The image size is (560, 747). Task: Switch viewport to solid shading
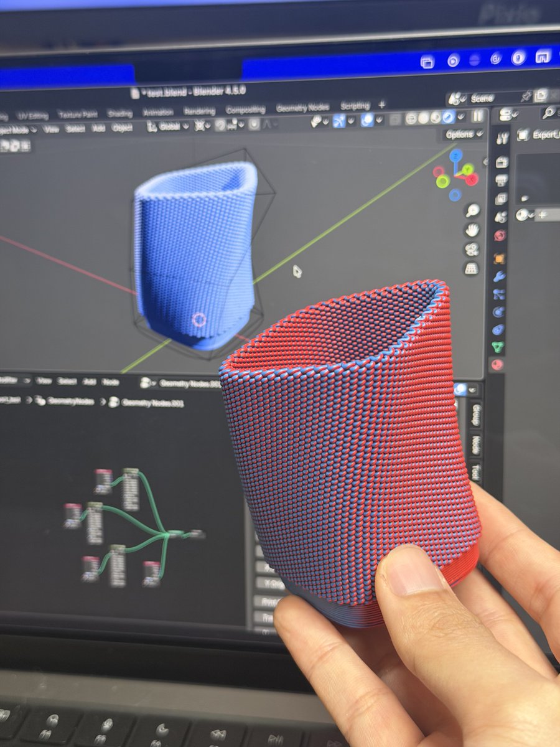click(x=424, y=118)
